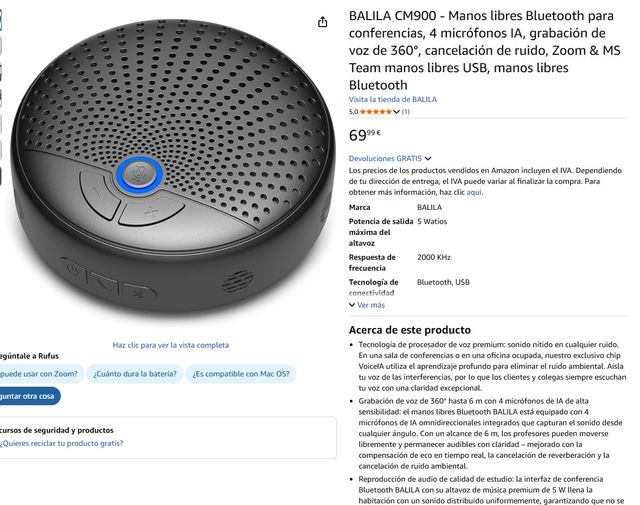Click the 'Preguntar otra cosa' blue button
Screen dimensions: 640x505
pyautogui.click(x=29, y=396)
